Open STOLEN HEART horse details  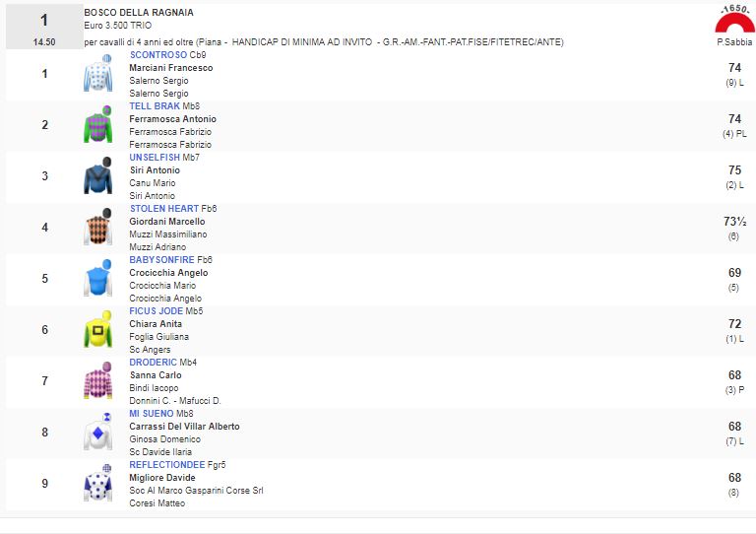point(163,209)
